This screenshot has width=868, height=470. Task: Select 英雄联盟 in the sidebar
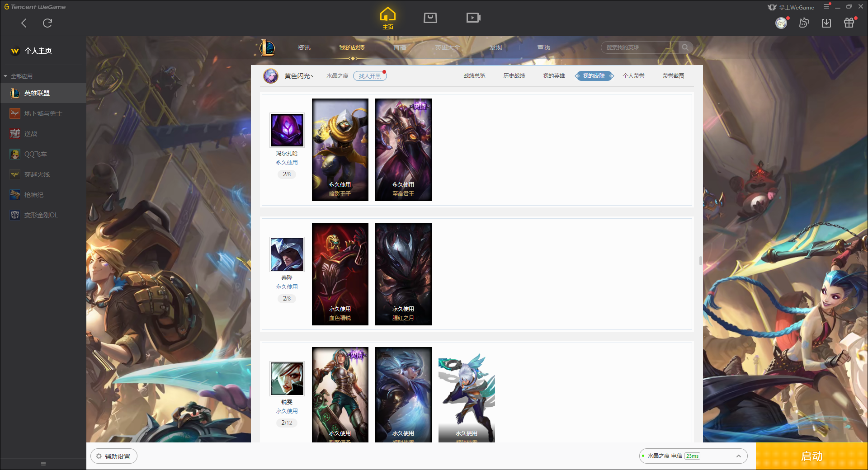click(x=43, y=93)
